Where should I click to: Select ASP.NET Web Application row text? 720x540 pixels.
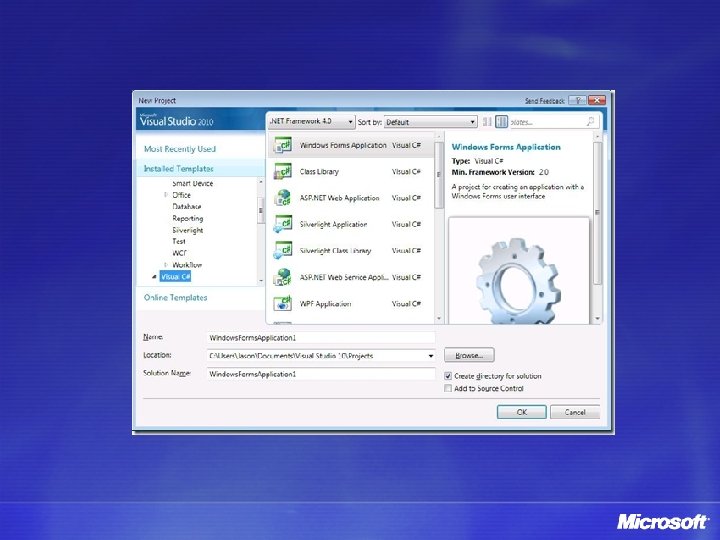click(x=339, y=198)
